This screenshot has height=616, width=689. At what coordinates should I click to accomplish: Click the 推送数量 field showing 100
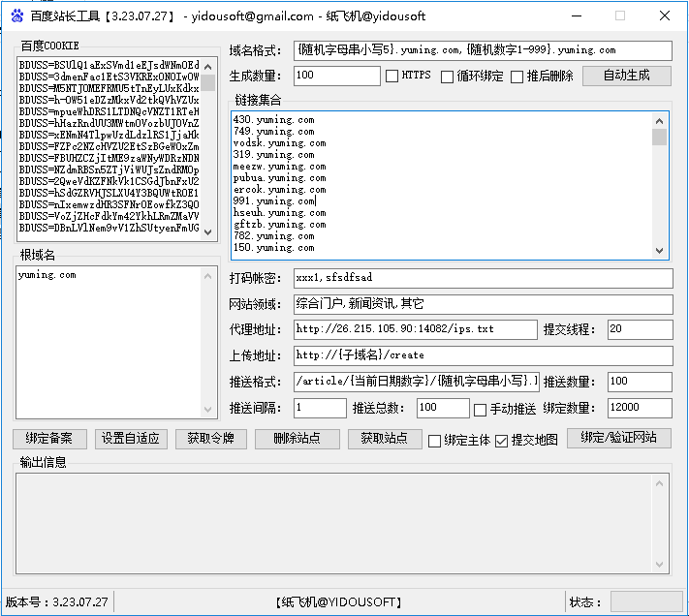[x=640, y=382]
